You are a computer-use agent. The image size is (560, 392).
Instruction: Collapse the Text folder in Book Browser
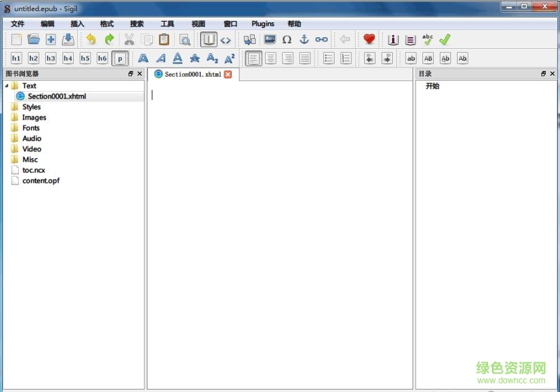(x=7, y=86)
